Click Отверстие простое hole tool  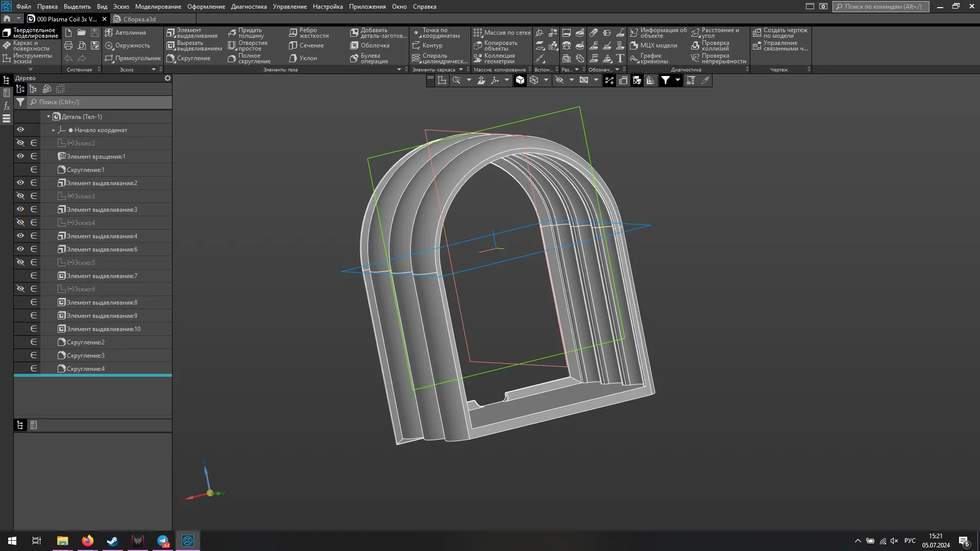pyautogui.click(x=248, y=45)
